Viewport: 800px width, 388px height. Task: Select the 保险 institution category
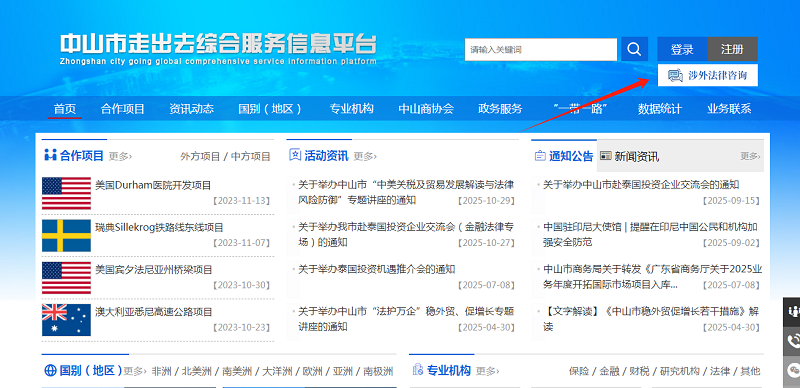click(579, 371)
